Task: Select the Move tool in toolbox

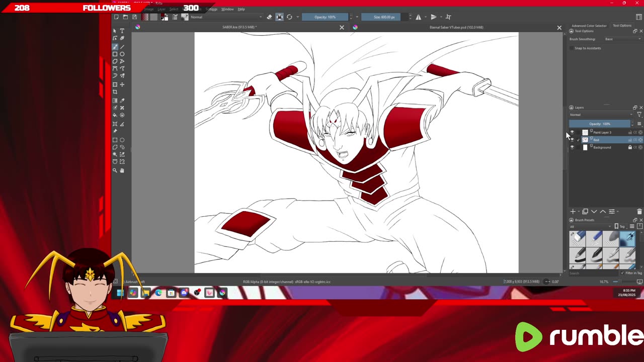Action: coord(122,84)
